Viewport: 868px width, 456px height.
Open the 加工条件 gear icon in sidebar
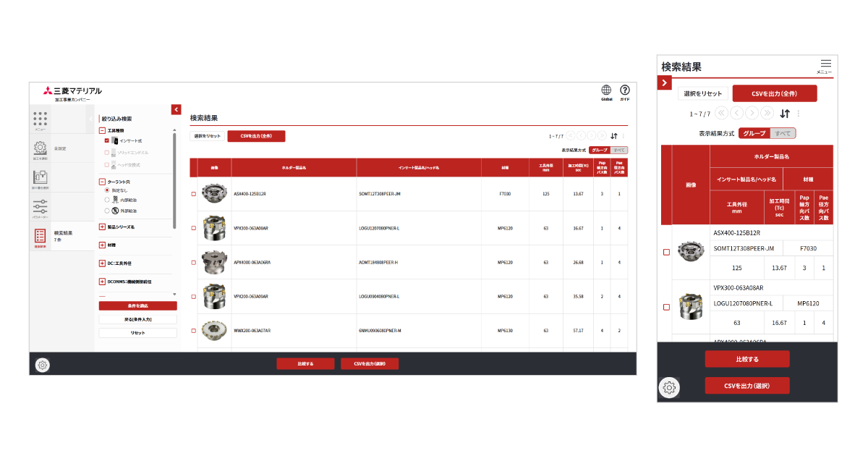tap(41, 148)
